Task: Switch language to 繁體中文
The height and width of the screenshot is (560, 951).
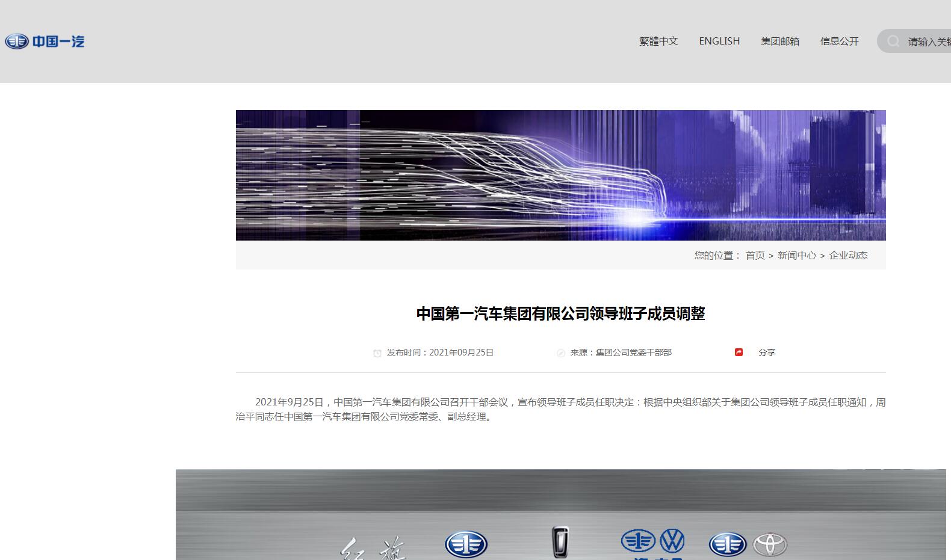Action: 658,41
